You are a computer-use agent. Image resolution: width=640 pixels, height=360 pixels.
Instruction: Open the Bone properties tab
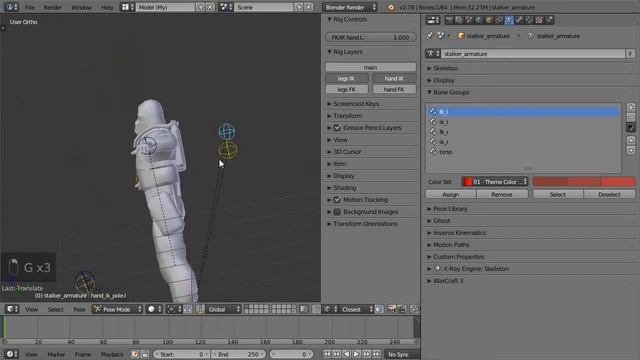click(x=519, y=20)
